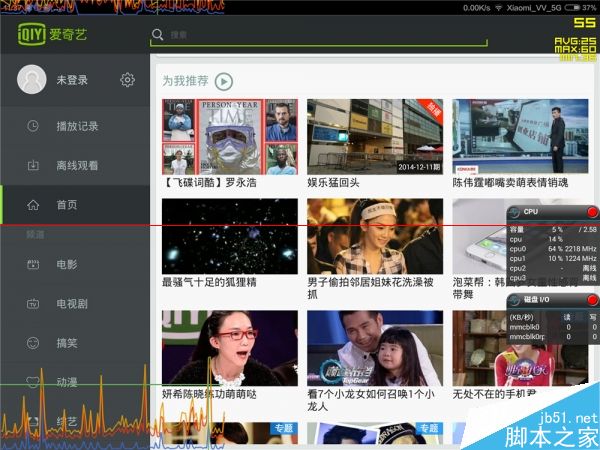600x450 pixels.
Task: Click the 离线观看 download icon
Action: (33, 165)
